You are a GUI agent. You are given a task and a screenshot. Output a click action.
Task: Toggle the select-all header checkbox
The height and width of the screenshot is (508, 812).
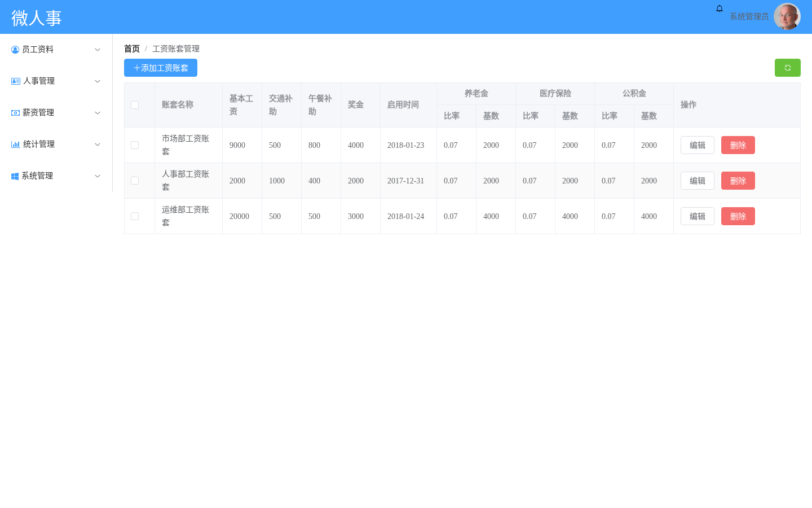click(135, 105)
